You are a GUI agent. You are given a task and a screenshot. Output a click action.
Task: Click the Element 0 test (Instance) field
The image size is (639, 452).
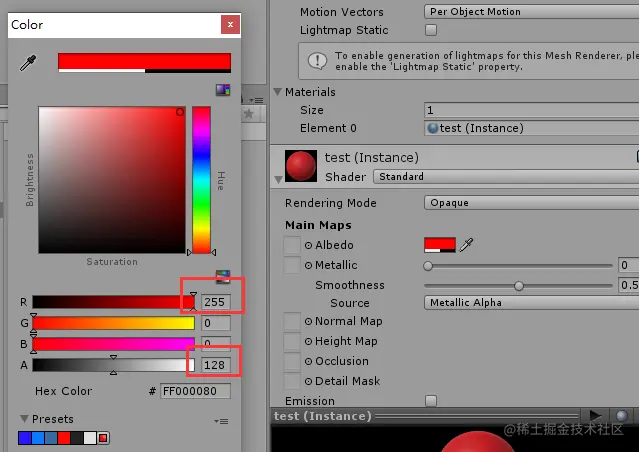pyautogui.click(x=531, y=128)
